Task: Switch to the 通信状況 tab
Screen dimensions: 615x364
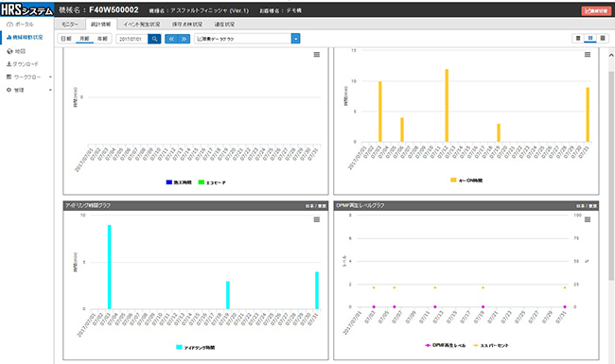Action: click(224, 25)
